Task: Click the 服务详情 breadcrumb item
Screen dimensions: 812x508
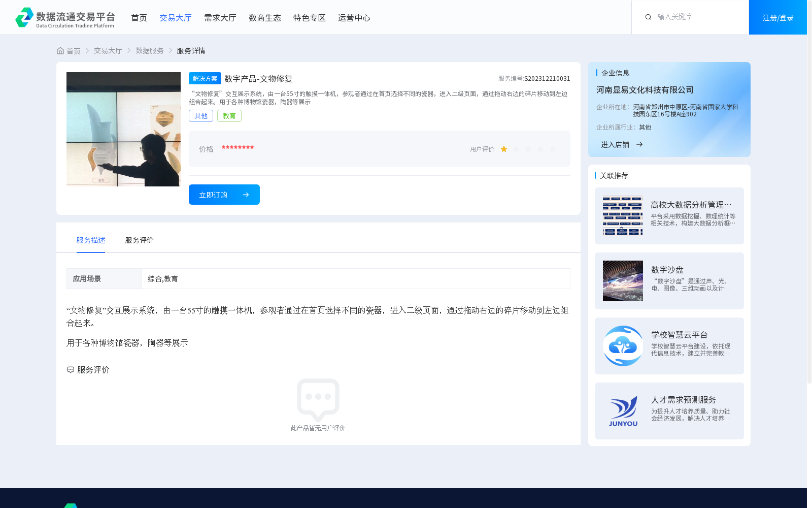Action: [191, 51]
